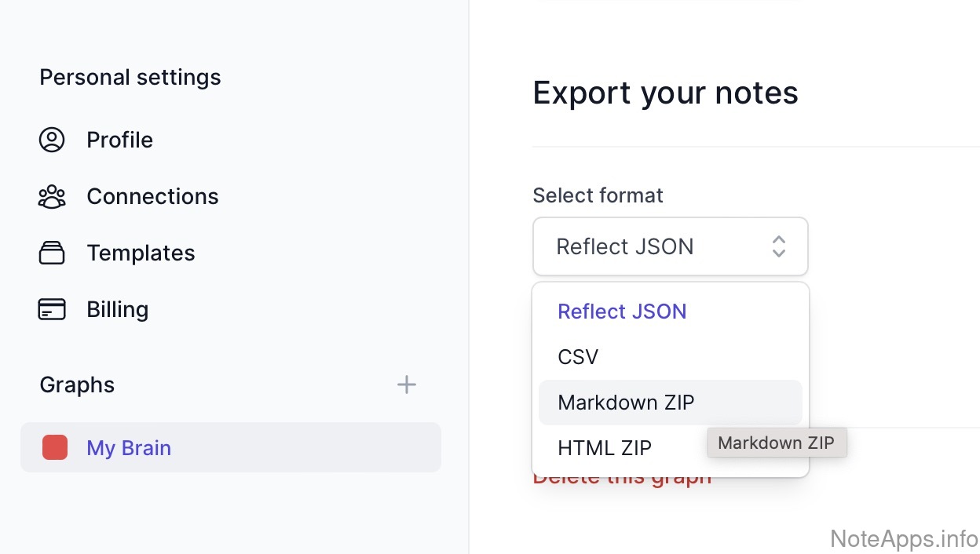Click the Billing credit card icon
The width and height of the screenshot is (980, 554).
(52, 309)
